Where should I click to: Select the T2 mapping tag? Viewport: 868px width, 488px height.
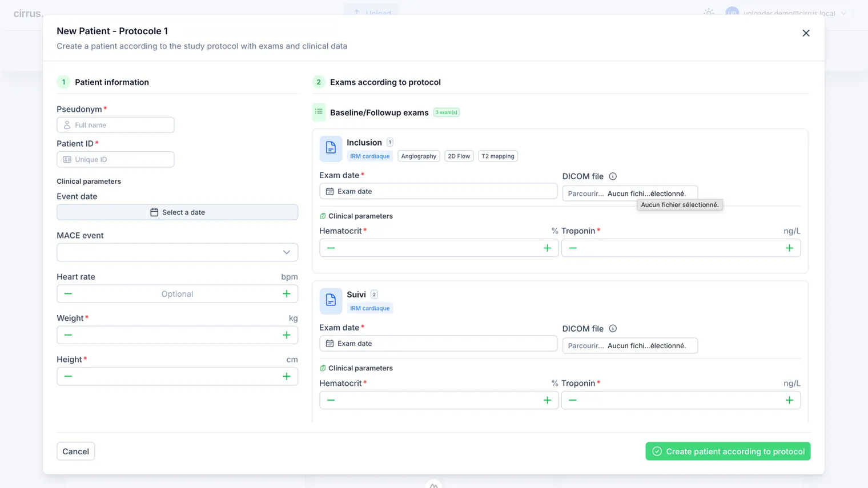point(498,156)
